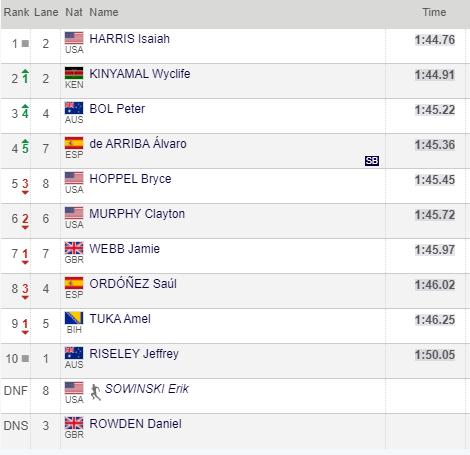Click the Bosnia flag beside TUKA Amel
This screenshot has width=470, height=455.
click(74, 318)
